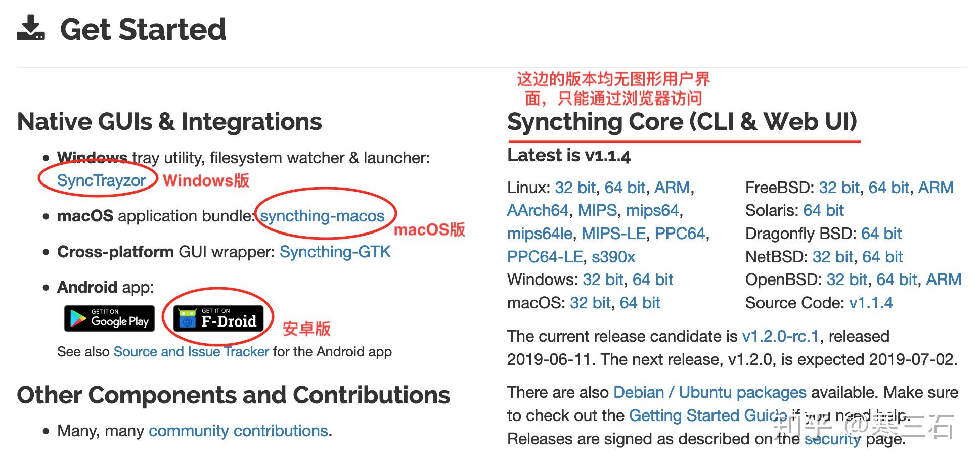Viewport: 980px width, 466px height.
Task: Download FreeBSD ARM build
Action: 936,188
